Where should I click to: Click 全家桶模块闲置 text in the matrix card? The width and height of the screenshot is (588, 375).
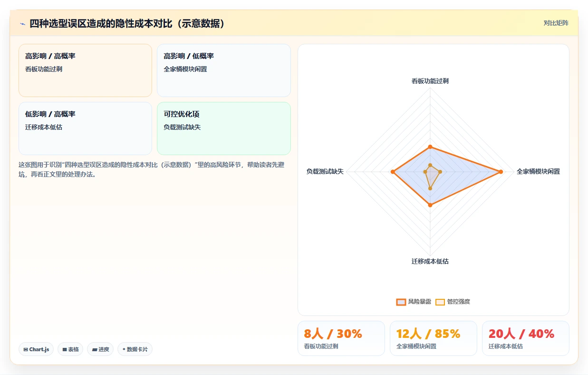[185, 69]
